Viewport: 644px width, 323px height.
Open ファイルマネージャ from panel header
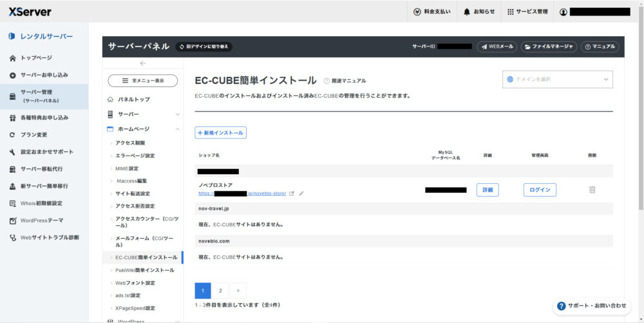[x=549, y=47]
